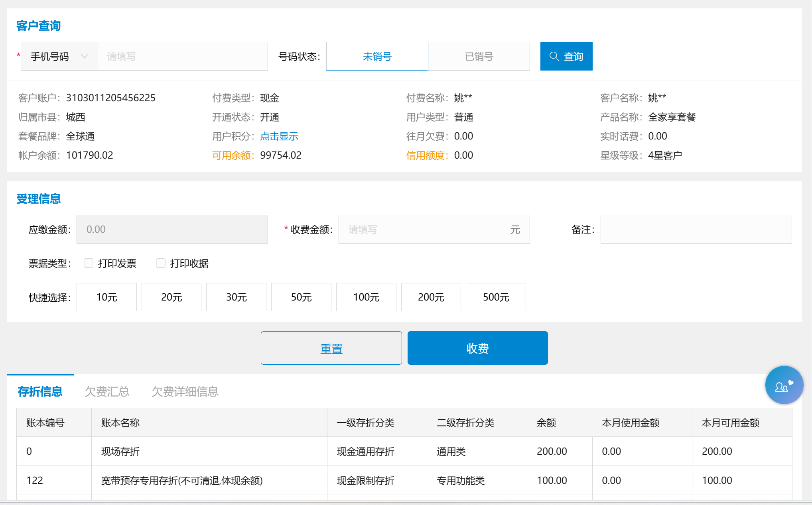Choose quick amount 50元

[x=301, y=297]
